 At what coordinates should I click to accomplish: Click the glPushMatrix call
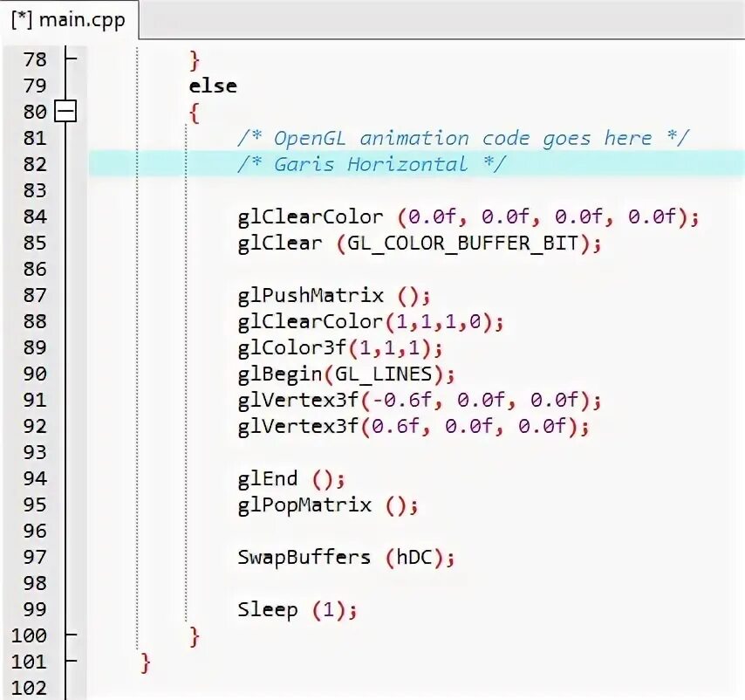click(334, 296)
